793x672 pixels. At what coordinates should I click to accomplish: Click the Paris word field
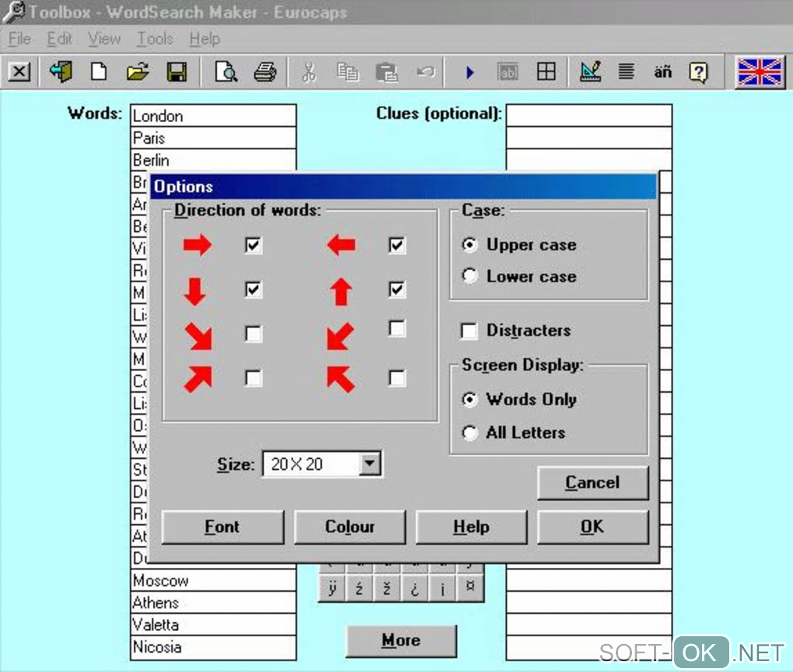point(214,138)
